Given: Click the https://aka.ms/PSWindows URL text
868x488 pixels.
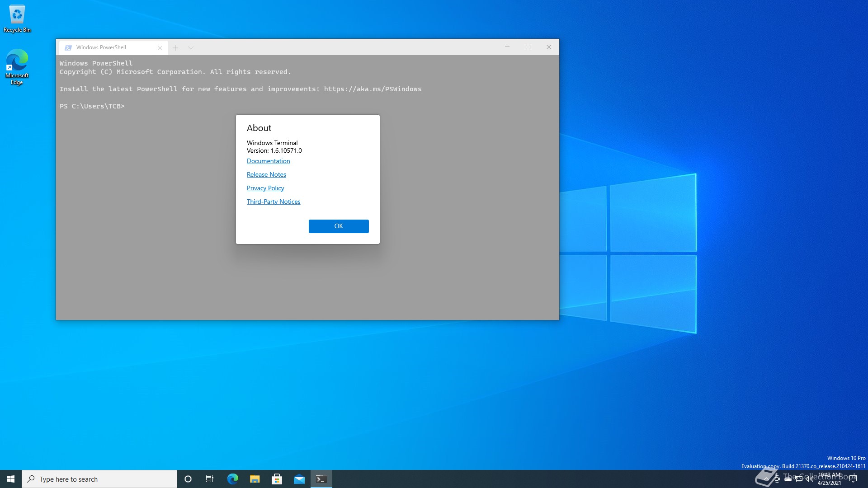Looking at the screenshot, I should tap(373, 89).
